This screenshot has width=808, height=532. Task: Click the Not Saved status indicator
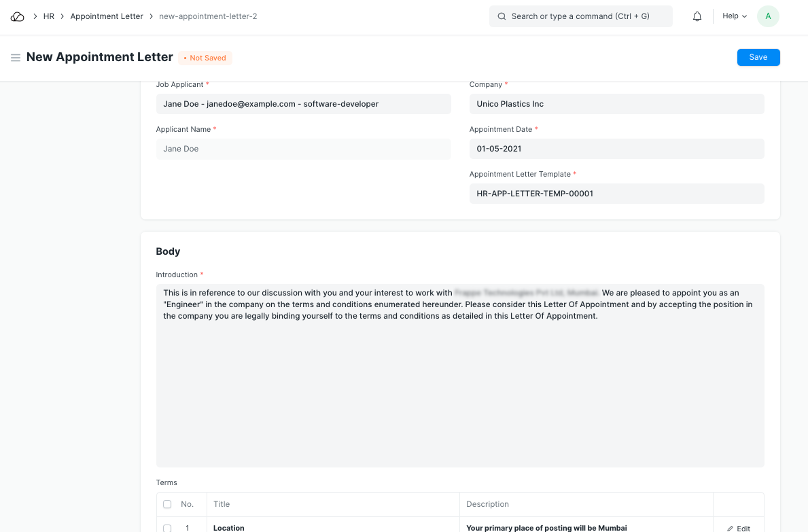pos(205,58)
